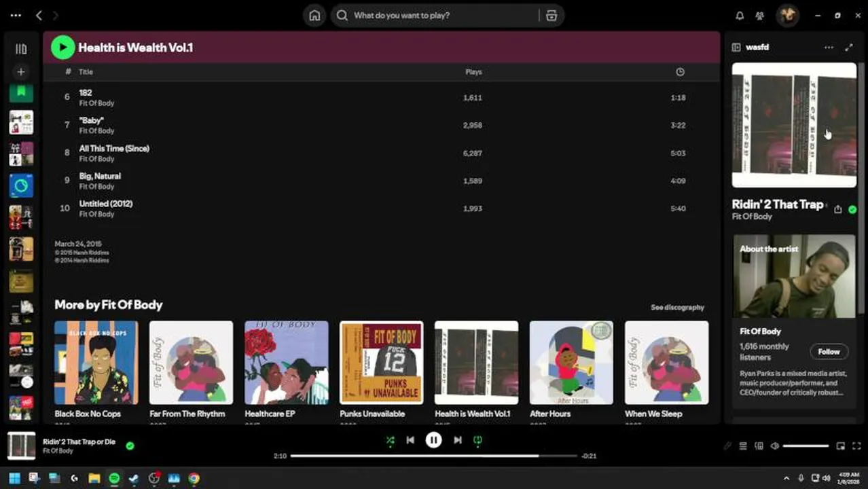868x489 pixels.
Task: Open the Far From The Rhythm album cover
Action: [191, 363]
